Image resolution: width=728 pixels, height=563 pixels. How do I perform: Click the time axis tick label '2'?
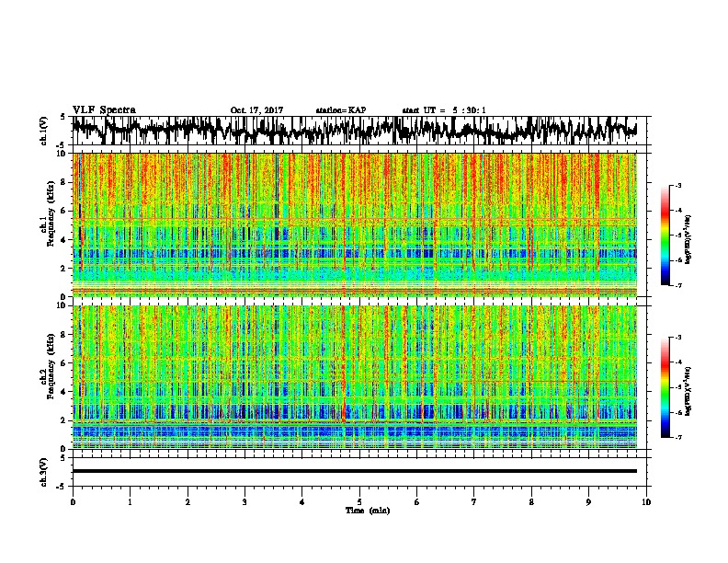pyautogui.click(x=188, y=502)
